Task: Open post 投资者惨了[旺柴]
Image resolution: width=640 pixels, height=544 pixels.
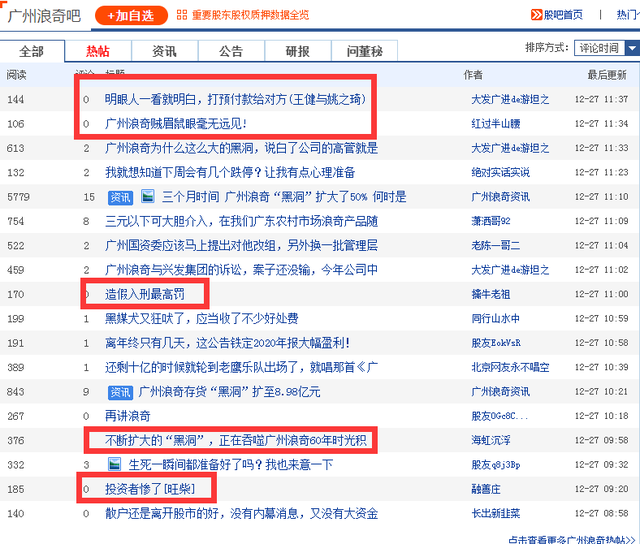Action: coord(150,489)
